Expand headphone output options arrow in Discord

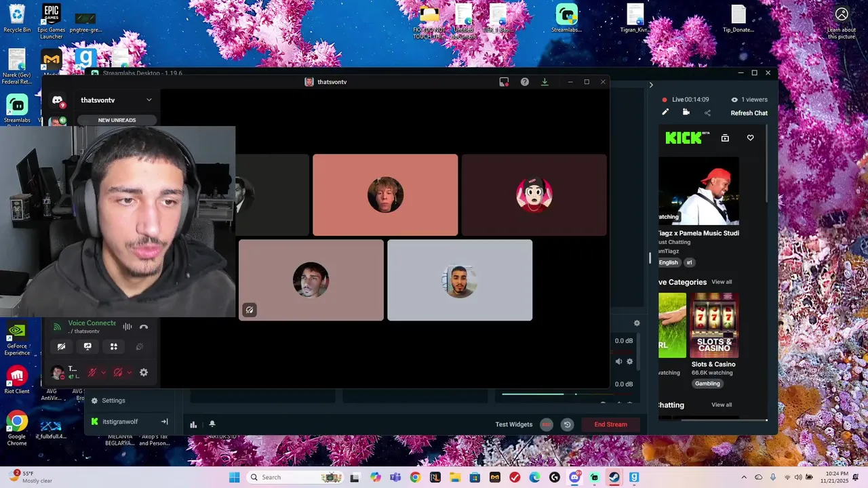point(129,372)
